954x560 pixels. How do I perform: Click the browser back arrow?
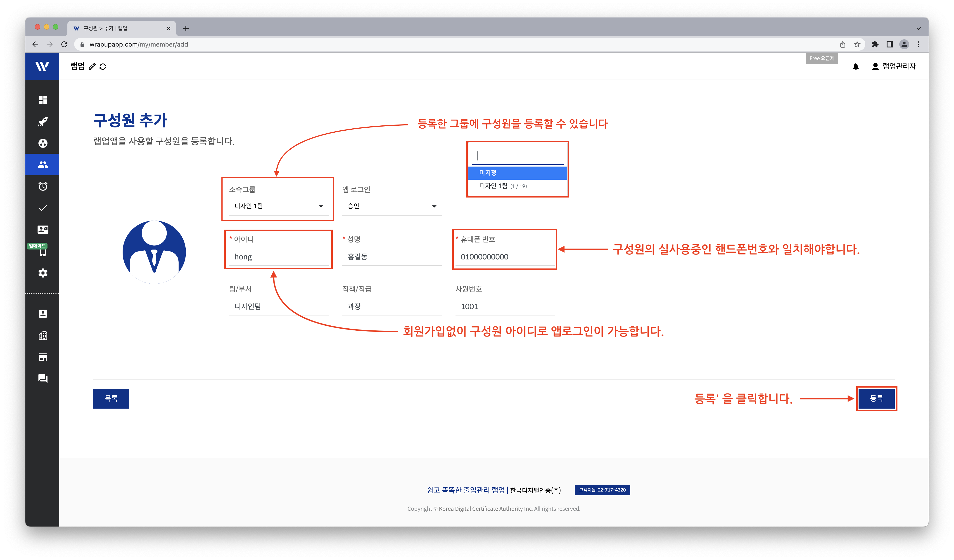coord(35,44)
